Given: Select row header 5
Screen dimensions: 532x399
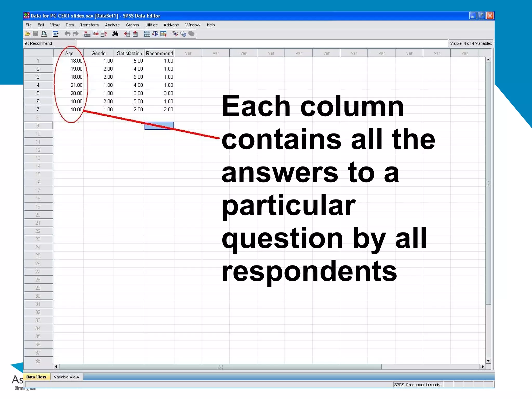Looking at the screenshot, I should tap(38, 93).
